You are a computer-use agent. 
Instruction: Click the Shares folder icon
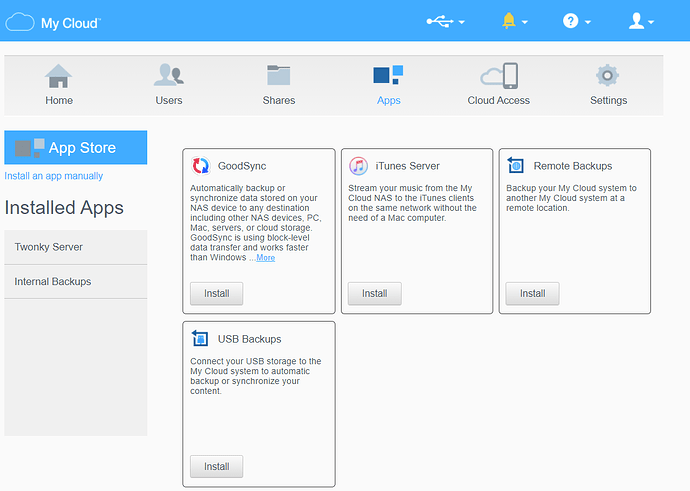[279, 75]
